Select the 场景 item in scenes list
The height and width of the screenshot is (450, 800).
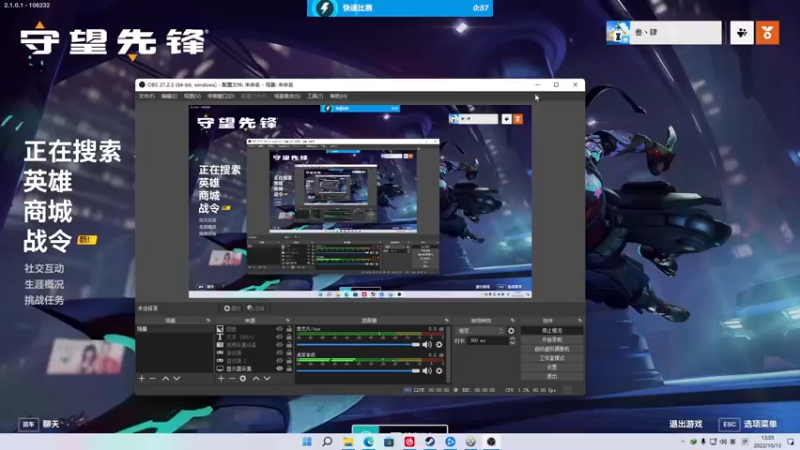[x=174, y=329]
